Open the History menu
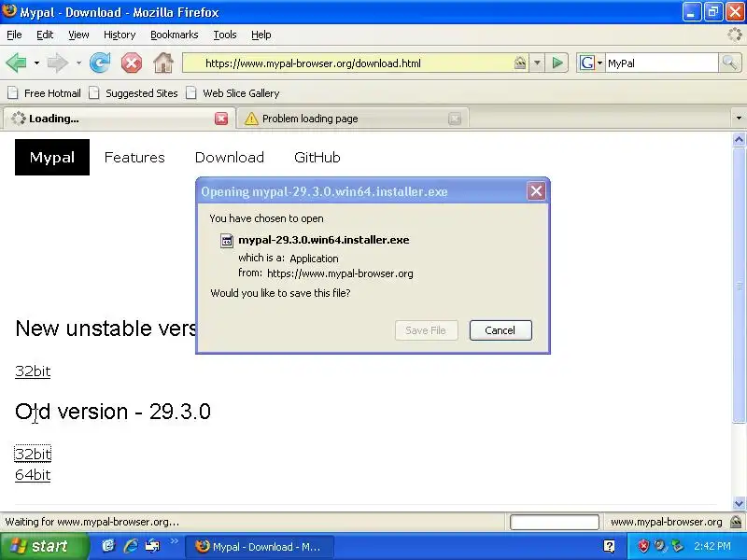The image size is (747, 560). pyautogui.click(x=120, y=35)
